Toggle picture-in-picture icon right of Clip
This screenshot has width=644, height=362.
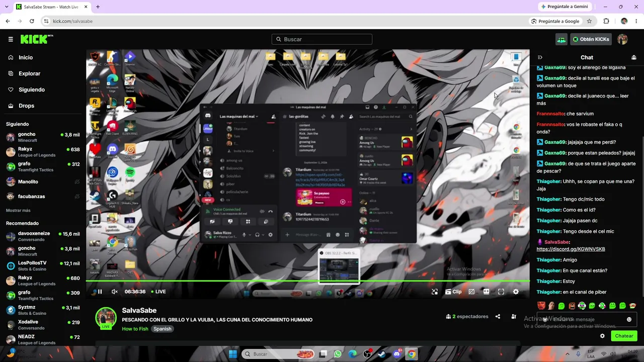pos(471,292)
